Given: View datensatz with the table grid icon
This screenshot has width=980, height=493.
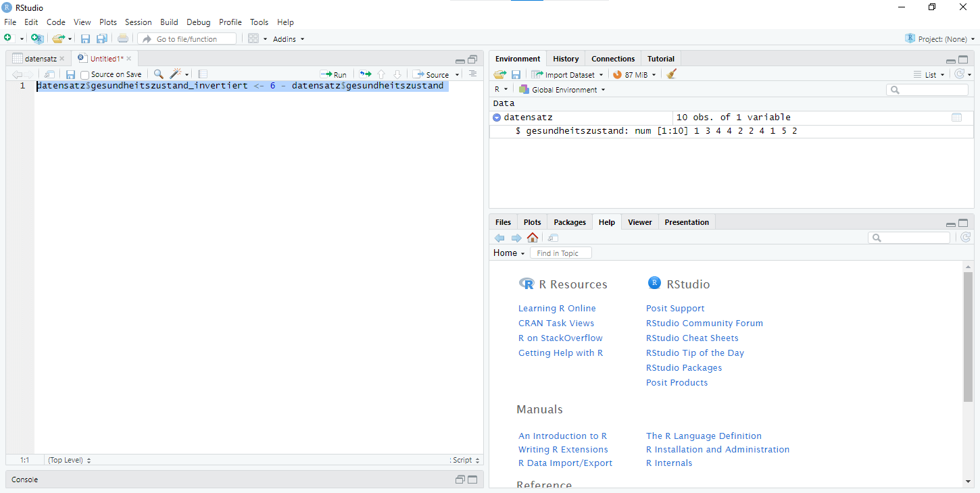Looking at the screenshot, I should [x=956, y=118].
